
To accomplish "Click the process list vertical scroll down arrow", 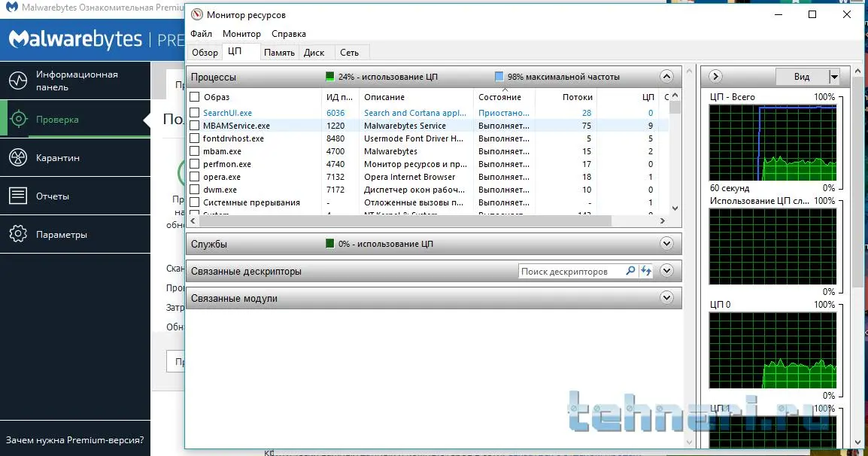I will tap(675, 208).
